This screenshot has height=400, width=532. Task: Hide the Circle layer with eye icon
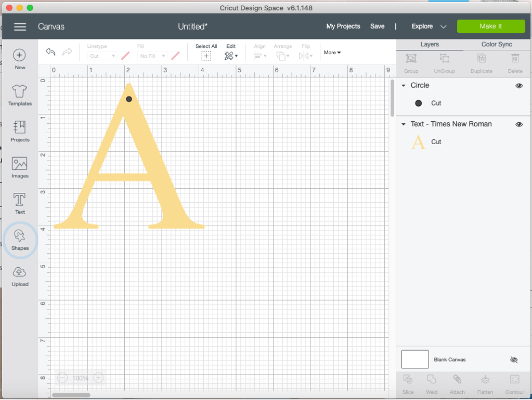point(518,86)
